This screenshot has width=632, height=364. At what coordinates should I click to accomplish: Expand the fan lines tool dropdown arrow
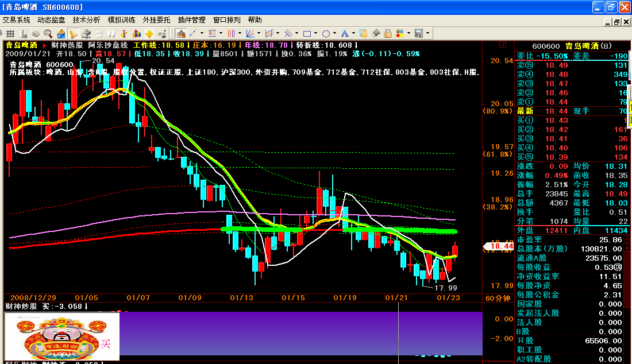259,33
